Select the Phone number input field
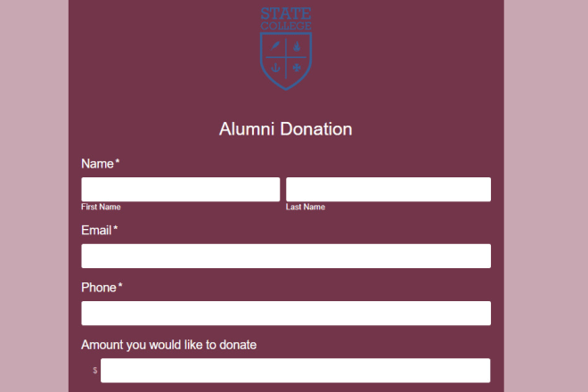This screenshot has width=588, height=392. click(286, 314)
